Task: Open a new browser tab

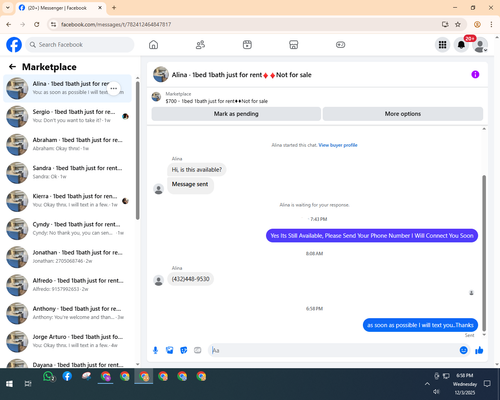Action: point(114,8)
